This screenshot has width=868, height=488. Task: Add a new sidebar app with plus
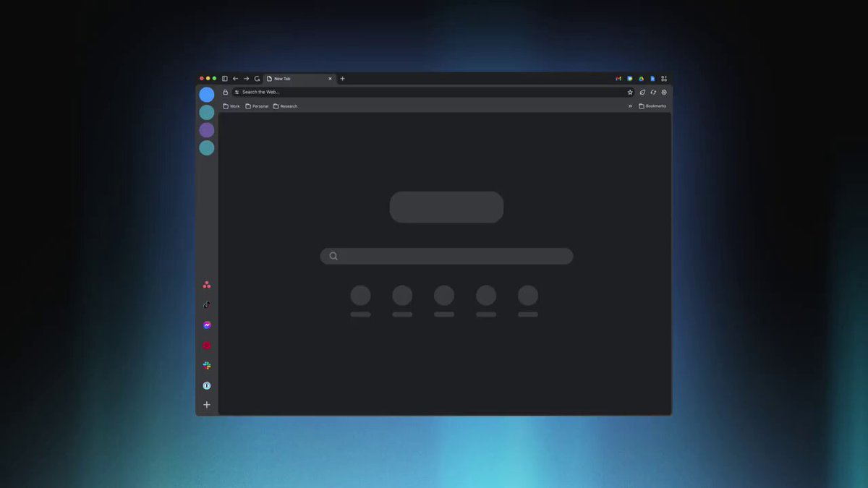[207, 405]
